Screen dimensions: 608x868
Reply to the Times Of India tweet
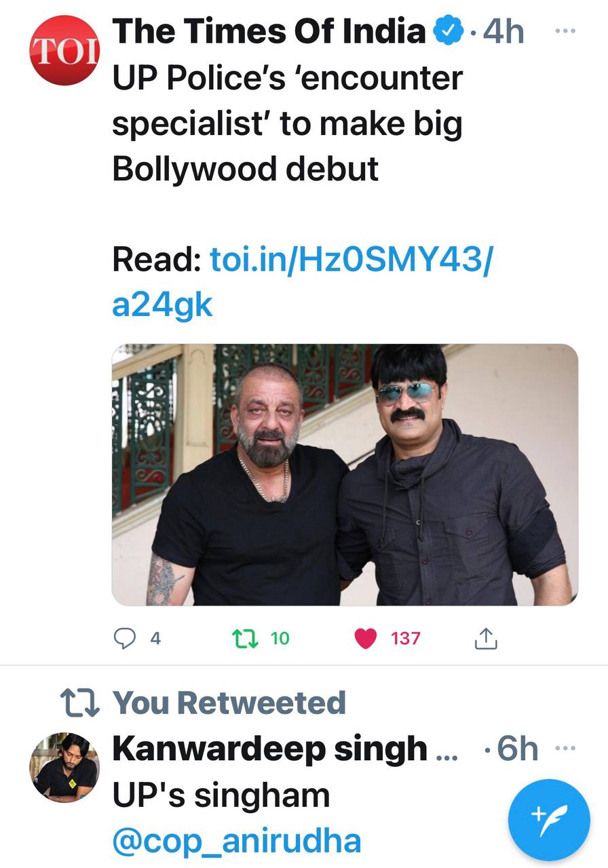coord(126,638)
